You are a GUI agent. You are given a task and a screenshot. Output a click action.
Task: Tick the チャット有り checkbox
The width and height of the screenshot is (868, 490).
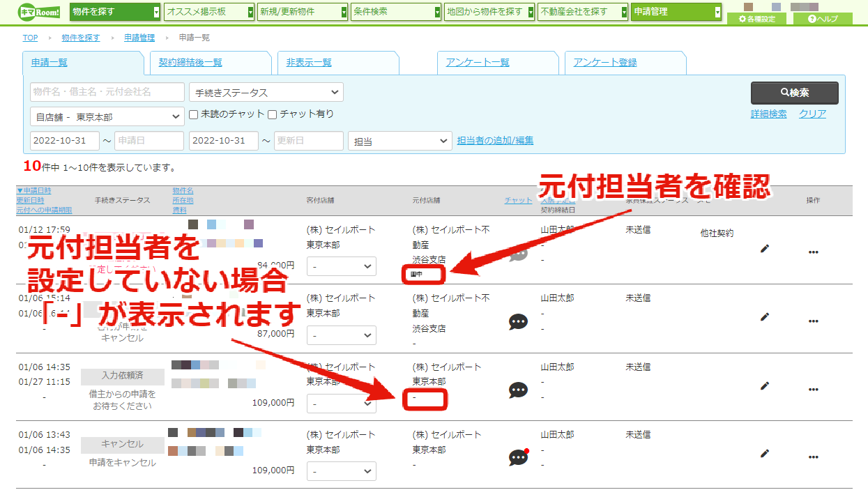(273, 114)
